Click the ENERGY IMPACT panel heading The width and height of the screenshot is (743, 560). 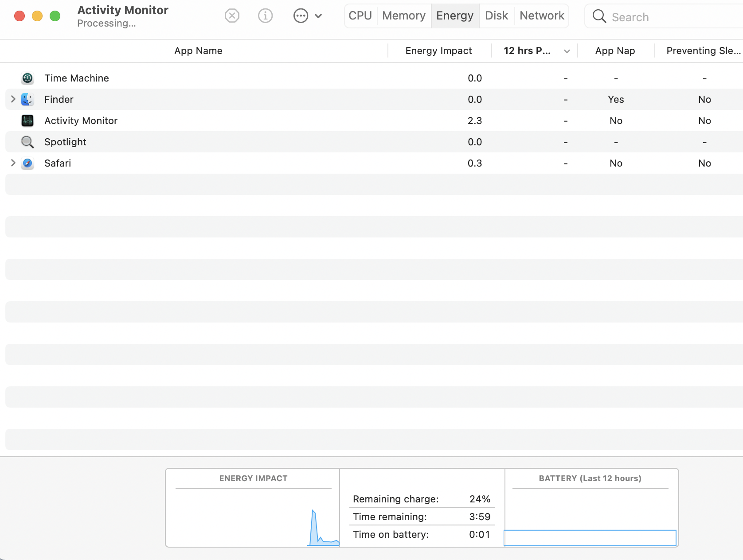(254, 478)
